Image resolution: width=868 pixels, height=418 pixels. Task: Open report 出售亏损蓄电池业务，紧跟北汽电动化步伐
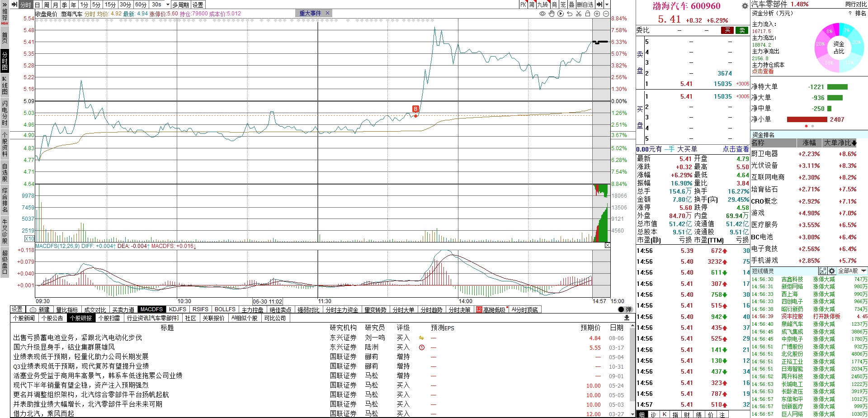pyautogui.click(x=78, y=337)
